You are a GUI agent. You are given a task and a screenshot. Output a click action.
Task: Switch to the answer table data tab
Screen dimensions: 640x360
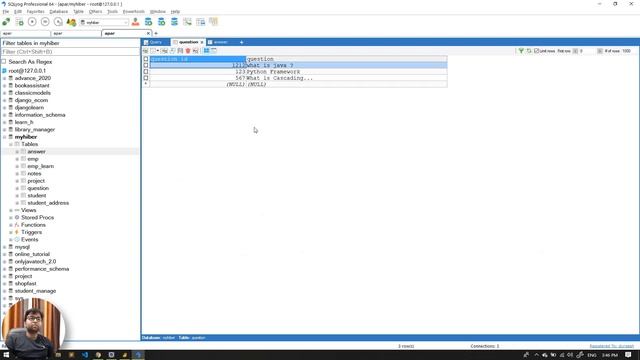click(220, 42)
